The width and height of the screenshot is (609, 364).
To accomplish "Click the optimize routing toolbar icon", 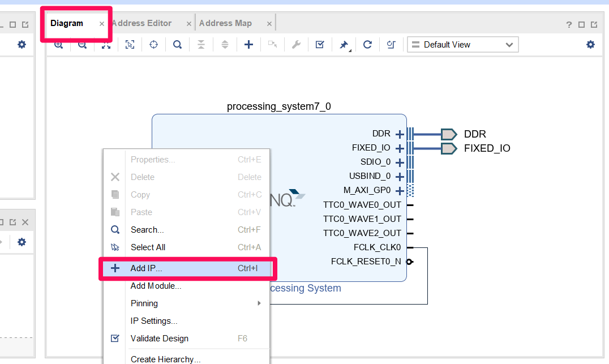I will click(391, 45).
